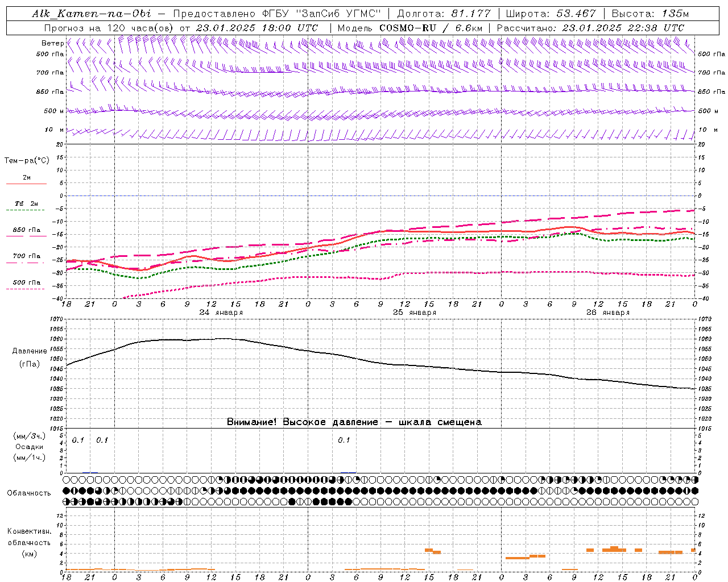Select the model name COSMO-RU / 6.6км
Screen dimensions: 728x582
431,28
